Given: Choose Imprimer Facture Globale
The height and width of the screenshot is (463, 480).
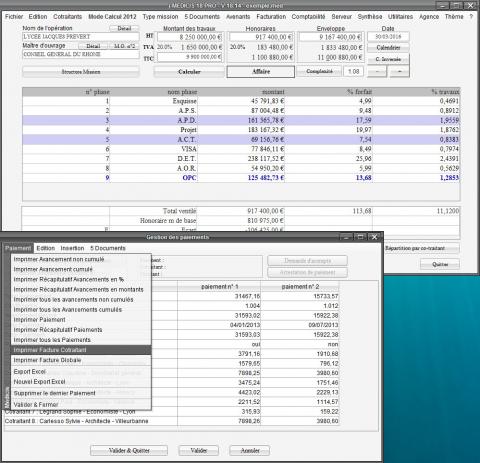Looking at the screenshot, I should [x=81, y=360].
